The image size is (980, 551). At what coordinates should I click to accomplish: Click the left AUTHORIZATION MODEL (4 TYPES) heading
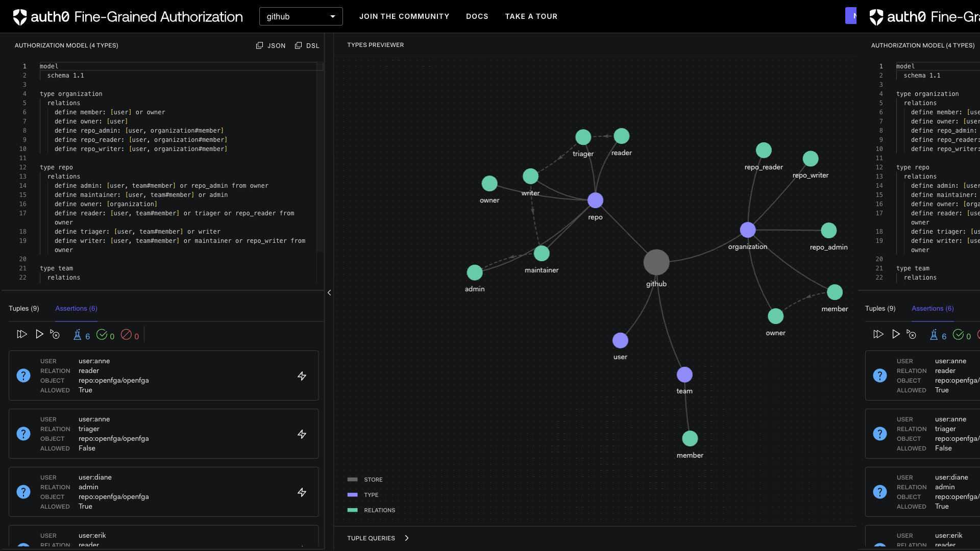click(66, 45)
